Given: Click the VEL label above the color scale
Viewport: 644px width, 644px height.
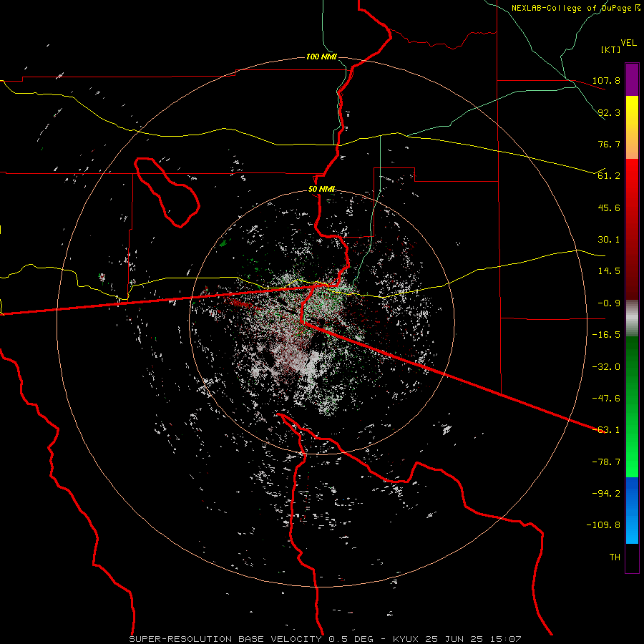Looking at the screenshot, I should click(x=629, y=43).
